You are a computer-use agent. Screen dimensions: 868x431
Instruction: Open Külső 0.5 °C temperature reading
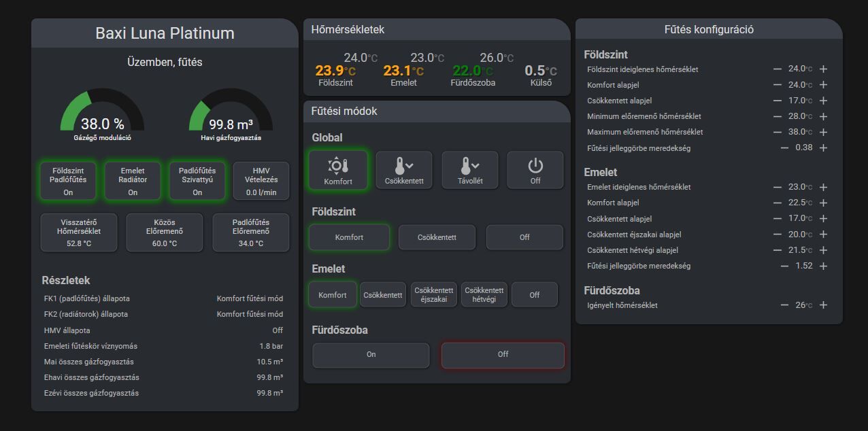pyautogui.click(x=541, y=75)
